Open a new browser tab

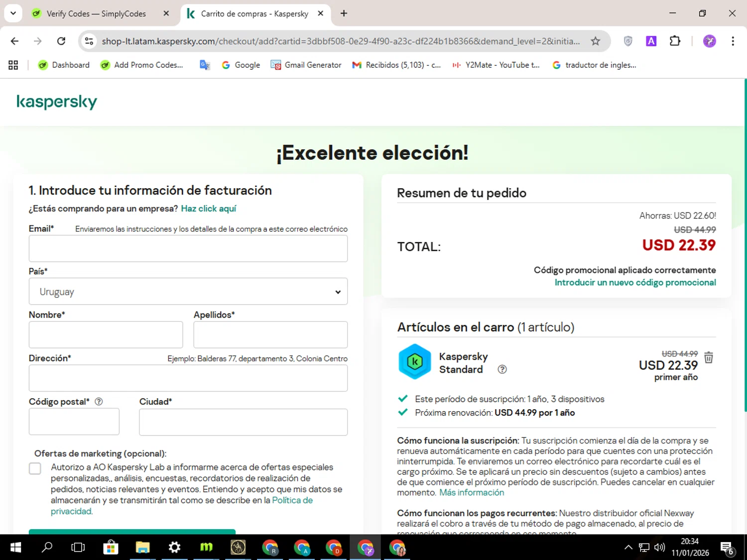pyautogui.click(x=344, y=13)
